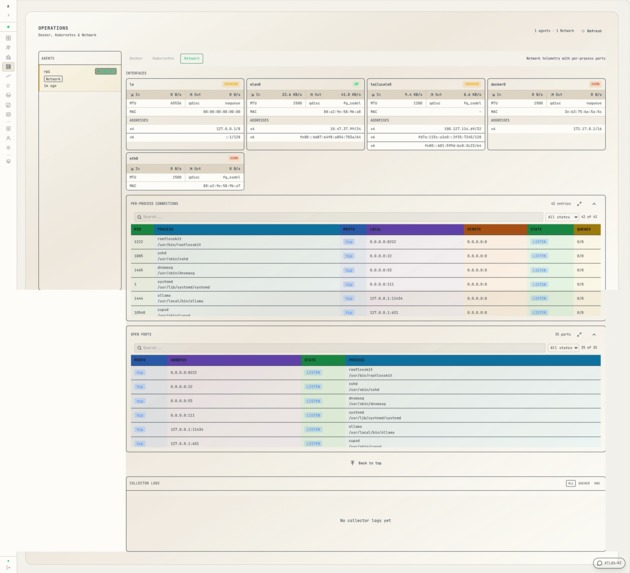This screenshot has width=630, height=573.
Task: Select sshd row in Per-Process Connections
Action: click(x=366, y=256)
